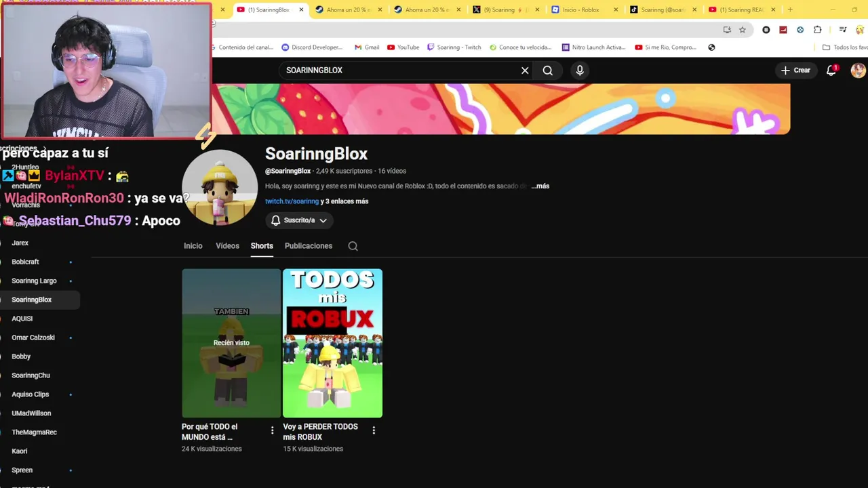Go to the Publicaciones tab
Viewport: 868px width, 488px height.
click(x=309, y=246)
